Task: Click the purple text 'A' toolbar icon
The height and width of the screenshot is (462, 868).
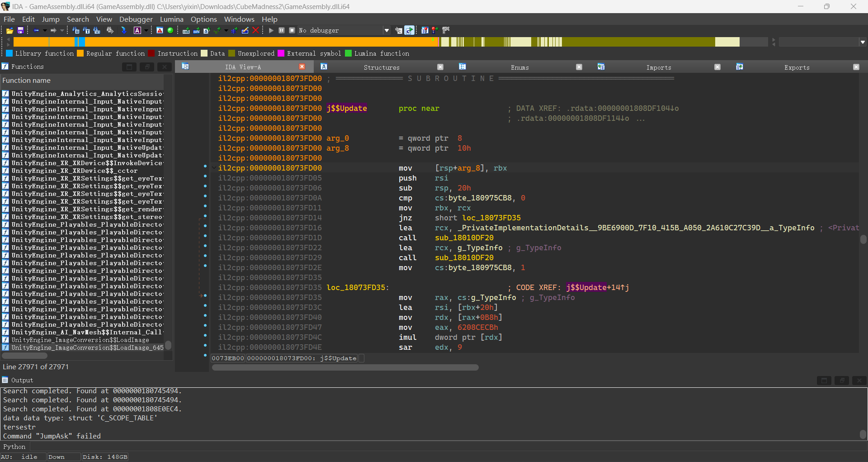Action: [x=137, y=30]
